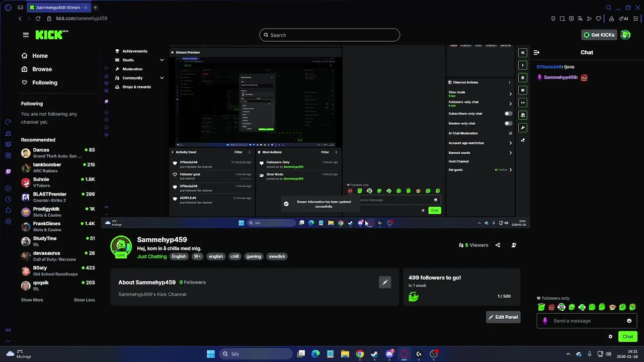Image resolution: width=644 pixels, height=362 pixels.
Task: Click 07liacia246 username in chat
Action: coord(548,66)
